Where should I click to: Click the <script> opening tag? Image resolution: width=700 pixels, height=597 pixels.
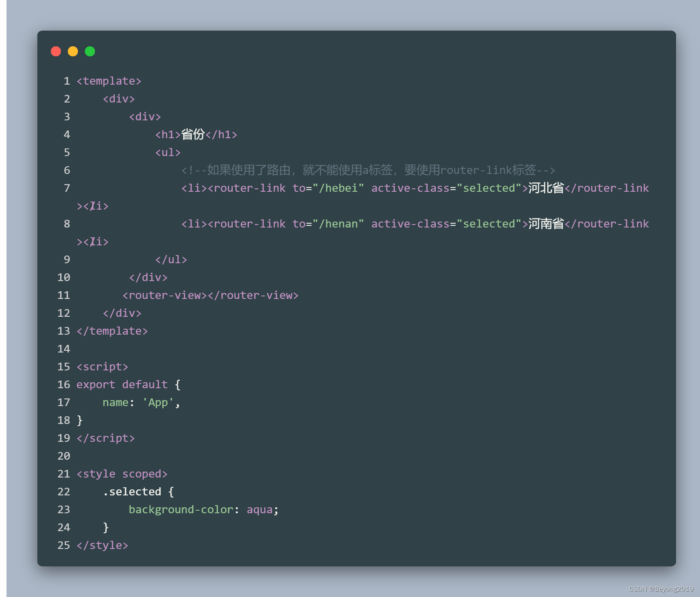pyautogui.click(x=103, y=367)
